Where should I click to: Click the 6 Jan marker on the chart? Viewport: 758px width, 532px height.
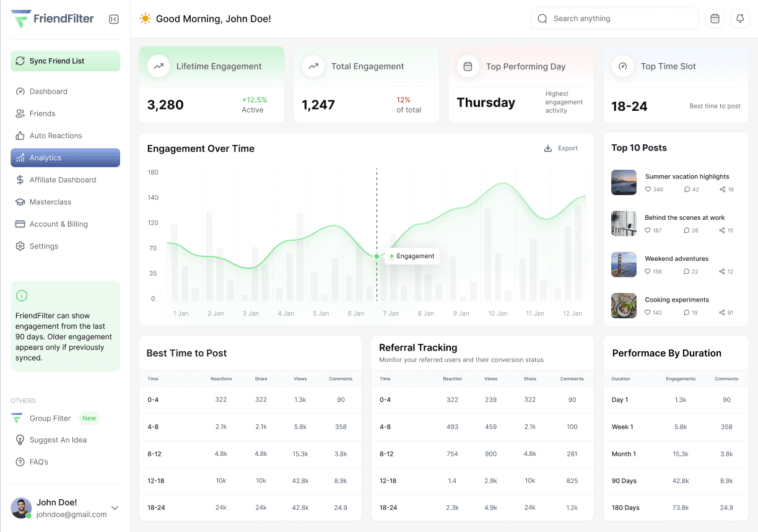(376, 256)
